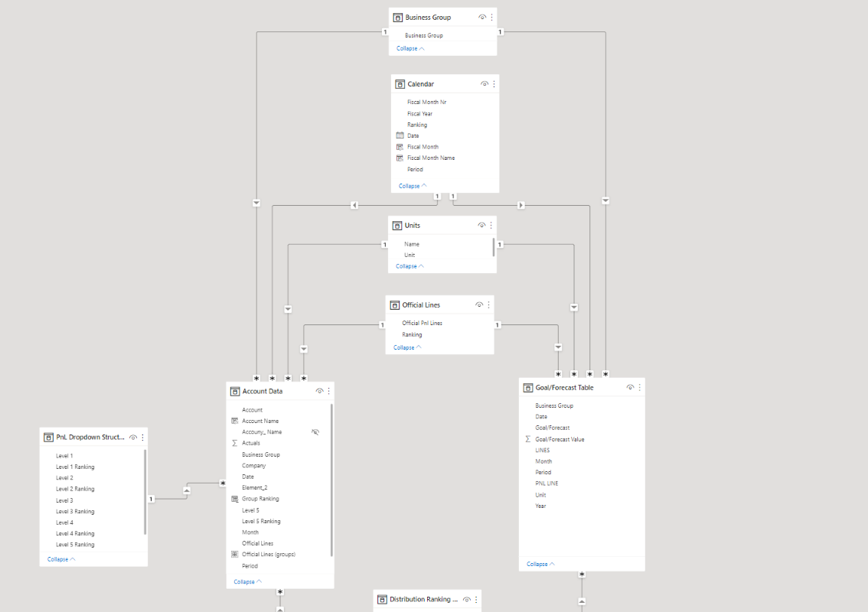868x612 pixels.
Task: Click the Distribution Ranking table icon
Action: pyautogui.click(x=382, y=600)
